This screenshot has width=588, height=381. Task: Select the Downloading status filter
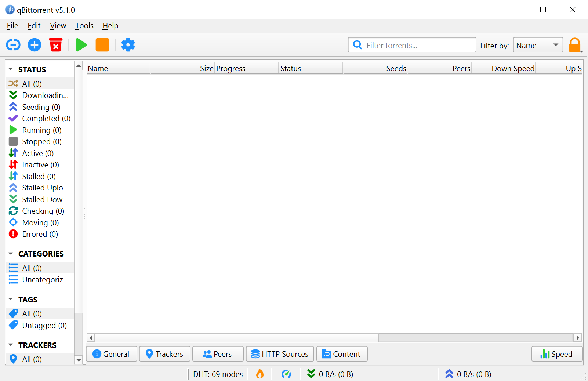[40, 95]
